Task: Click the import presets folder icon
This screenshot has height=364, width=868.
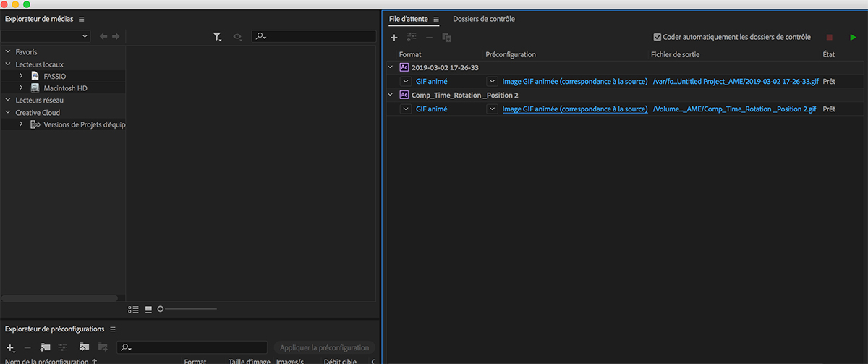Action: tap(85, 348)
